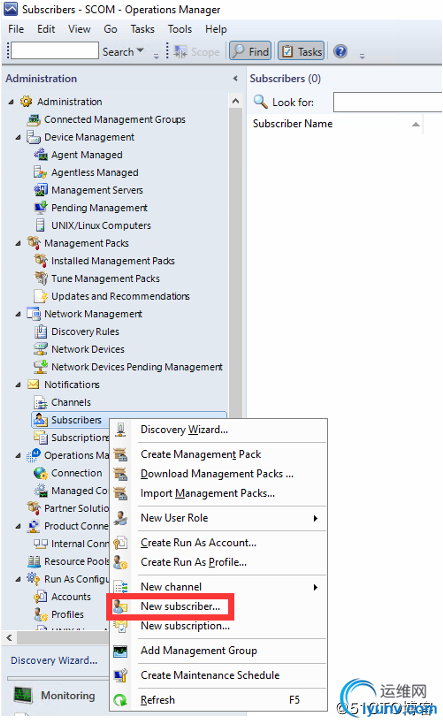Click the Connection globe icon

coord(41,473)
